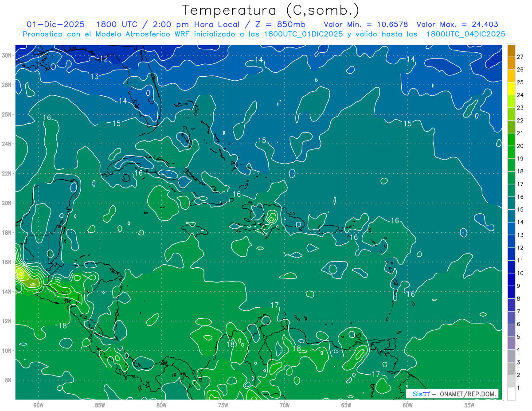Screen dimensions: 532x411
Task: Click the 85W longitude axis label
Action: tap(100, 405)
